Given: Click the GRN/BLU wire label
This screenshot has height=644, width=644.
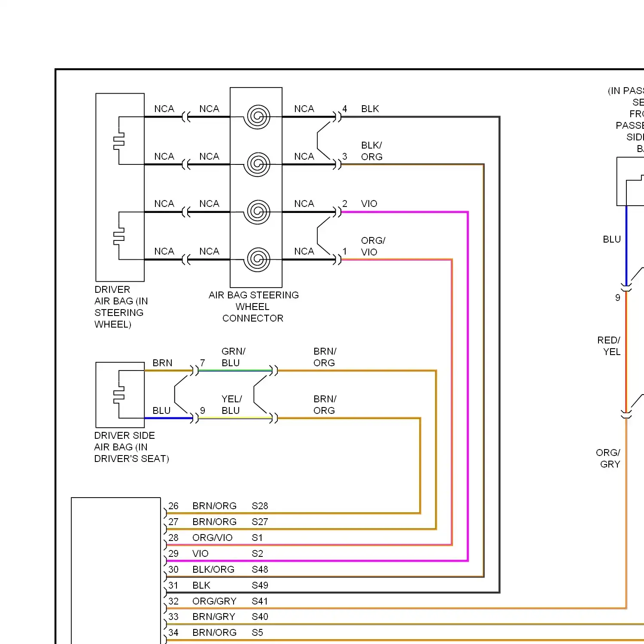Looking at the screenshot, I should pos(233,357).
